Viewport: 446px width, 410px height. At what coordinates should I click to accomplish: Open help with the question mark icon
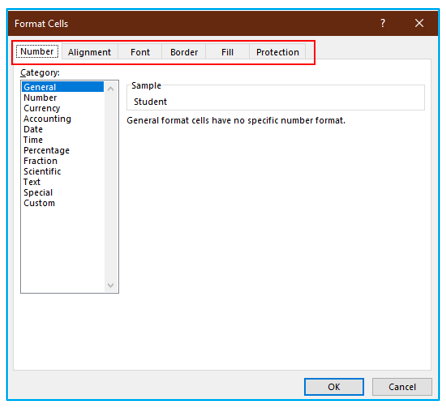tap(383, 23)
